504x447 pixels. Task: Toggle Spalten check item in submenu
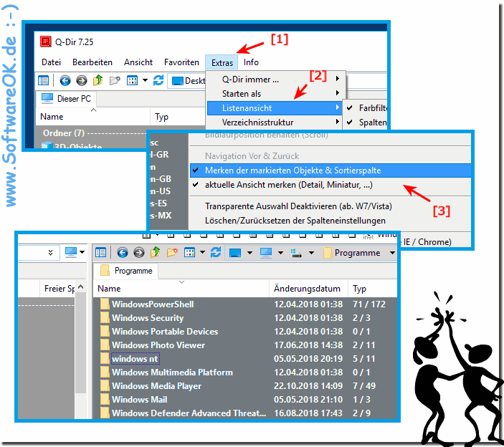[366, 122]
